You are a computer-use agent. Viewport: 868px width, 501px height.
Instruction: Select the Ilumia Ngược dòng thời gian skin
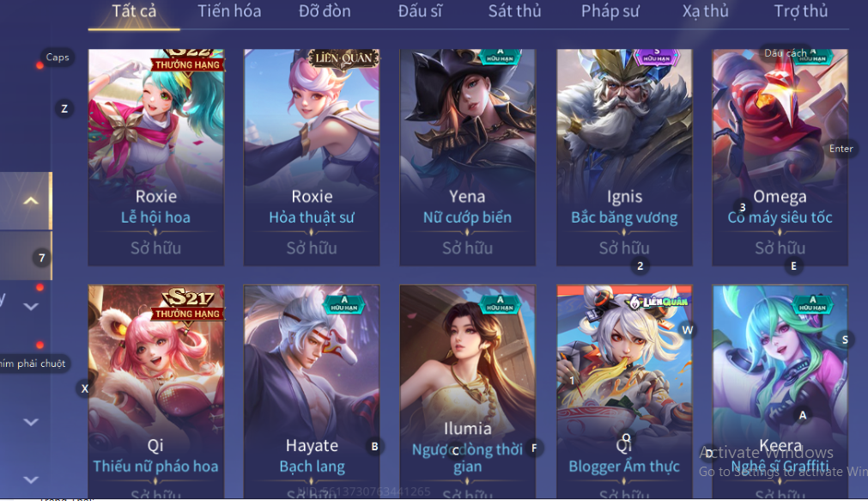[x=468, y=392]
